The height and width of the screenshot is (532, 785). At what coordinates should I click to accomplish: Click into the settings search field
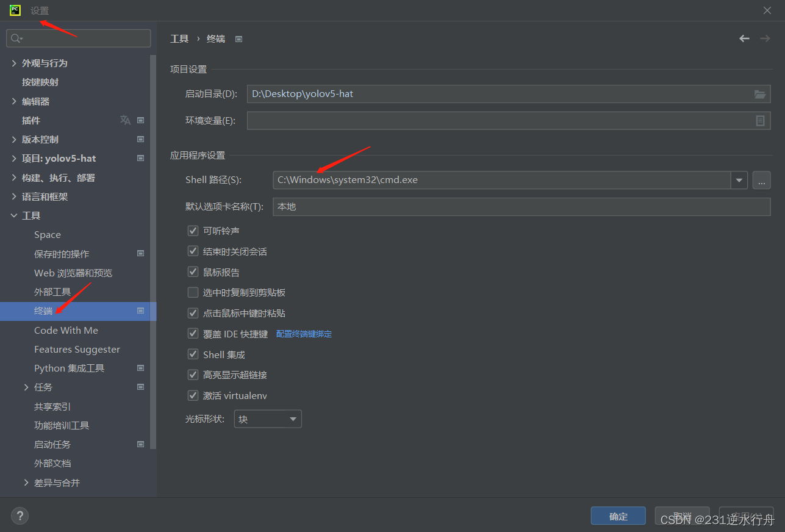pos(78,38)
